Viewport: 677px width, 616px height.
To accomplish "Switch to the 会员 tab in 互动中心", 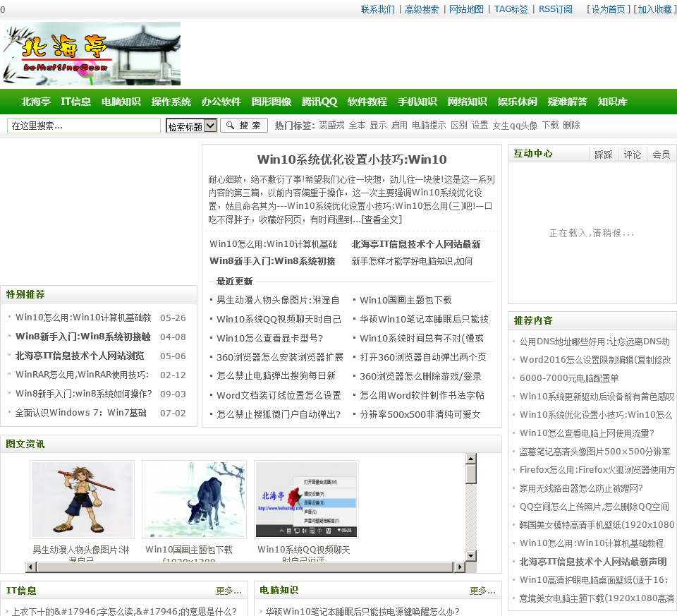I will (661, 155).
